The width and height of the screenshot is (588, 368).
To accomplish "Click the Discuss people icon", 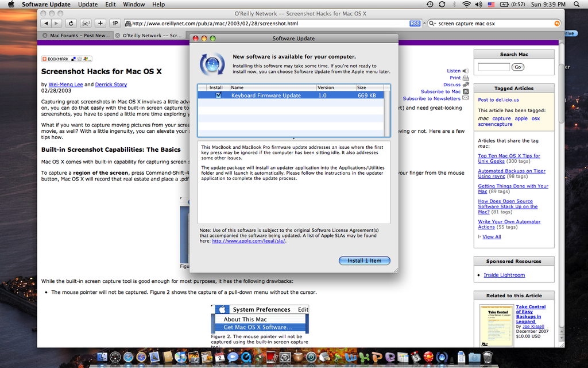I will click(465, 85).
